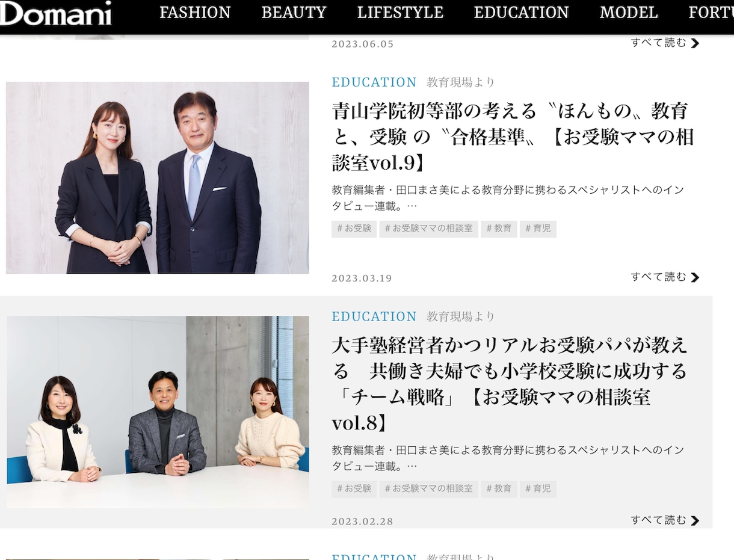This screenshot has height=560, width=734.
Task: Open すべて読む link for vol.8 article
Action: click(665, 520)
